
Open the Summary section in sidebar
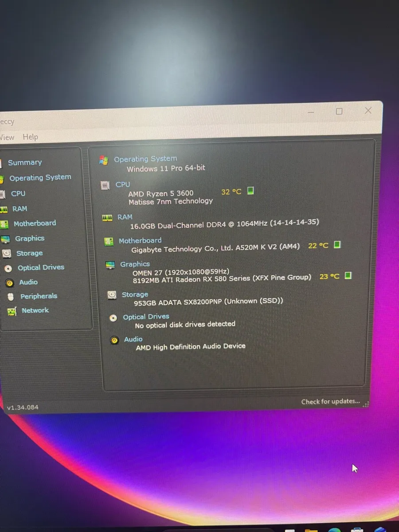point(25,163)
